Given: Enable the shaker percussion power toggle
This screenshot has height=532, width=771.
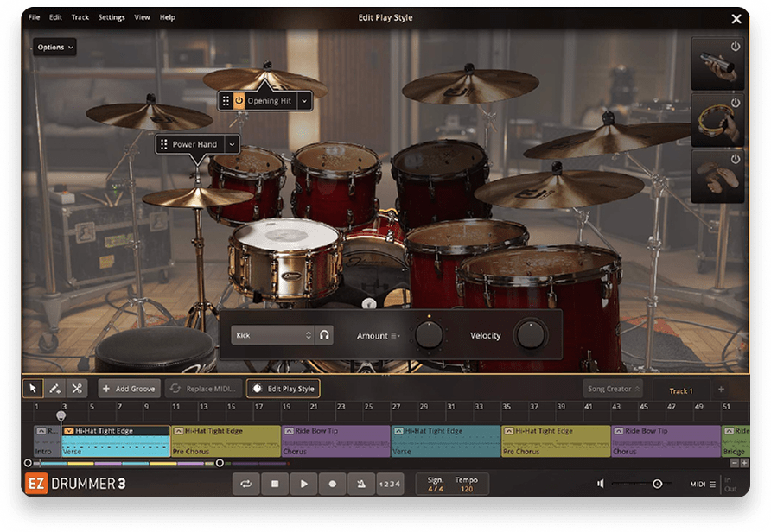Looking at the screenshot, I should click(736, 47).
